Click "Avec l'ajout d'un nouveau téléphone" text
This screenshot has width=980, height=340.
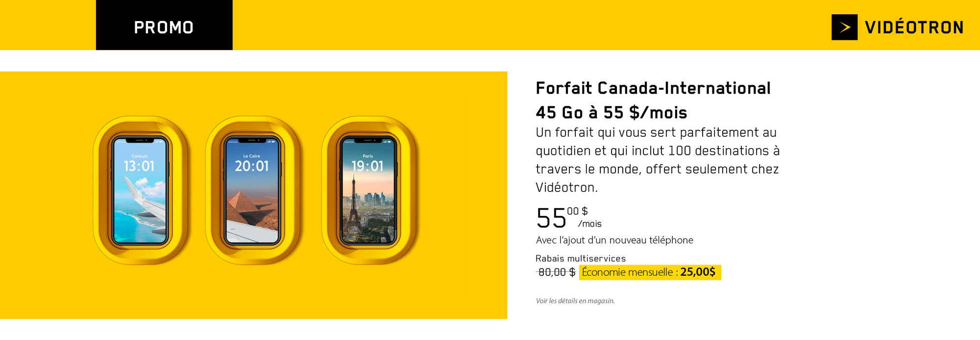[x=614, y=240]
